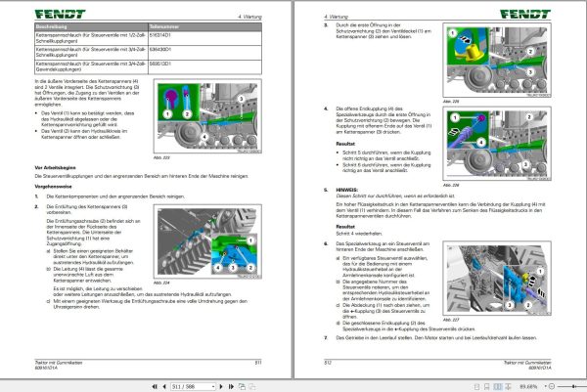Image resolution: width=587 pixels, height=392 pixels.
Task: Jump to the last page
Action: pos(231,386)
